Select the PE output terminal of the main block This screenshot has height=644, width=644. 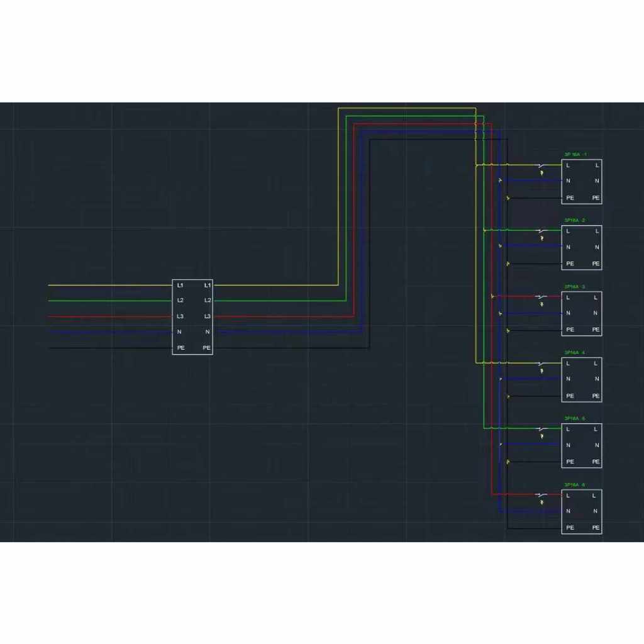pos(206,348)
